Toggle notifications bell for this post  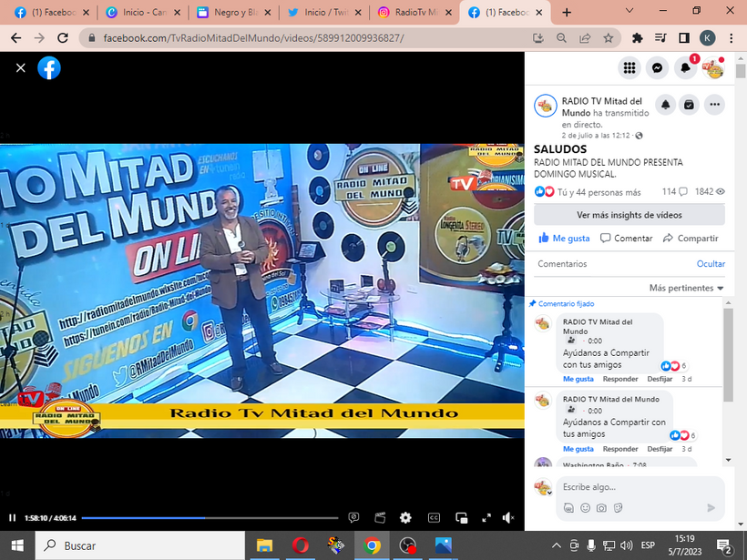coord(666,105)
